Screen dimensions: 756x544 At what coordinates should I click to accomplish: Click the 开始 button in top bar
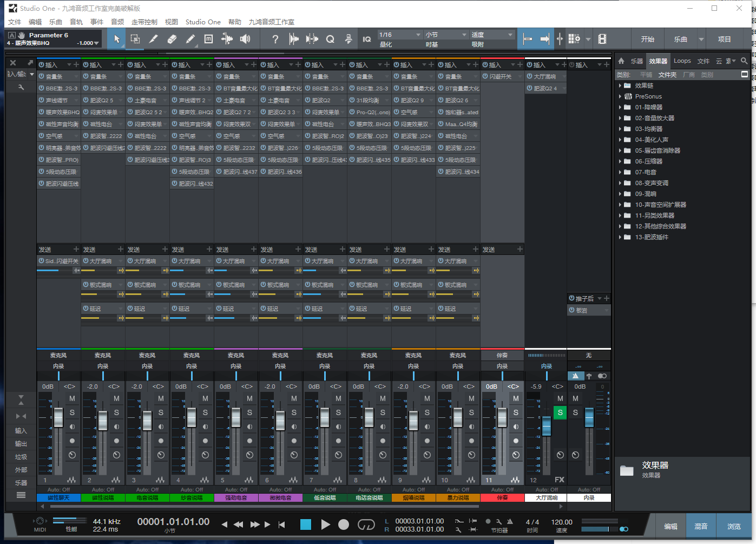pos(647,39)
